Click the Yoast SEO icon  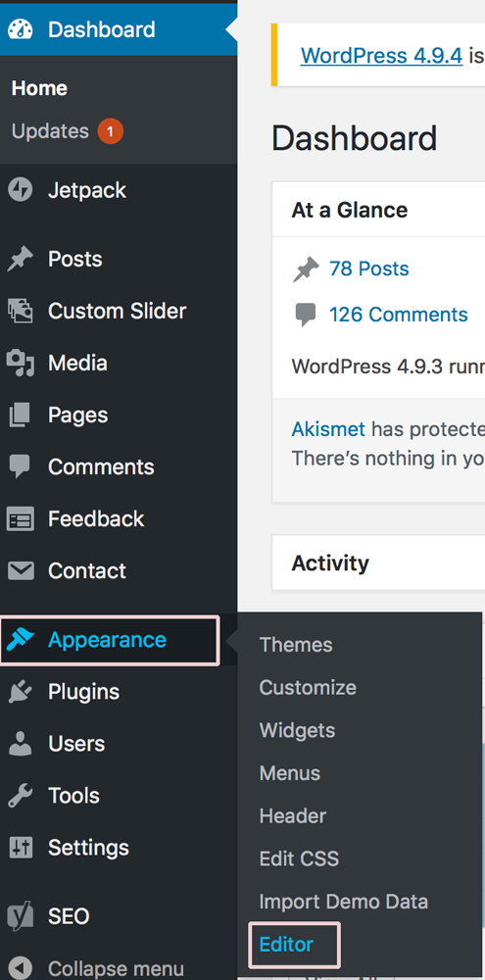[21, 917]
